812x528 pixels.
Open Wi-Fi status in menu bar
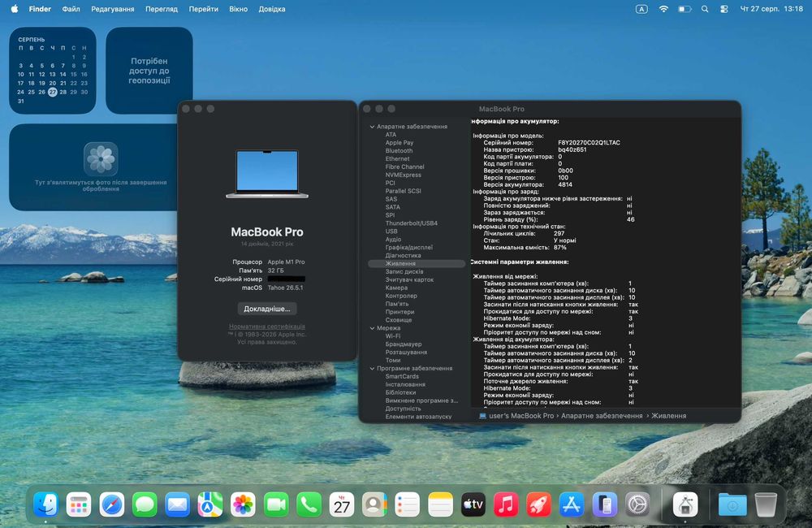pos(663,9)
